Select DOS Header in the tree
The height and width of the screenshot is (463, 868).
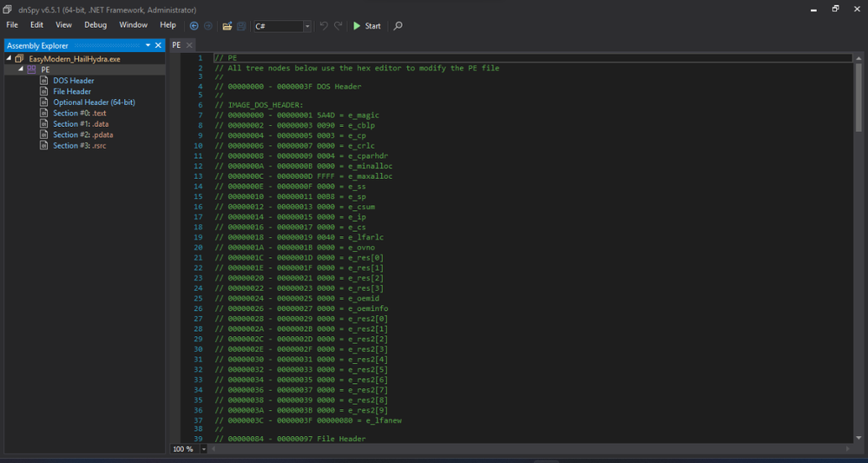click(x=73, y=81)
